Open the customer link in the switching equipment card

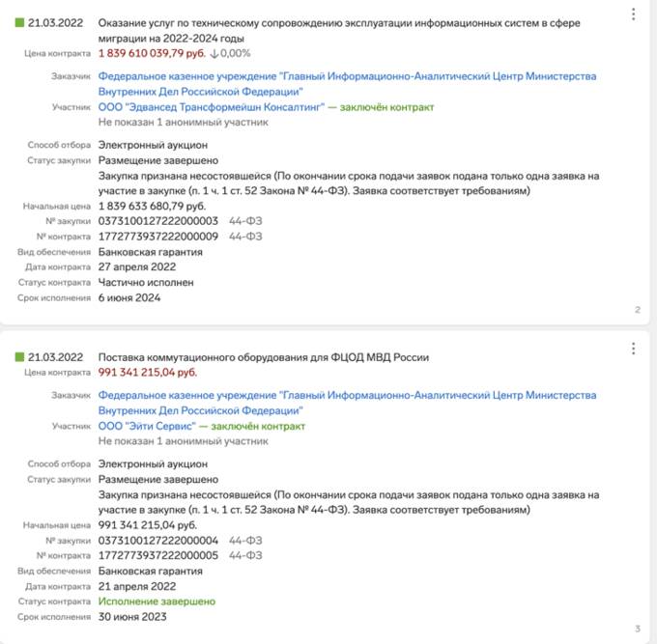[x=347, y=403]
